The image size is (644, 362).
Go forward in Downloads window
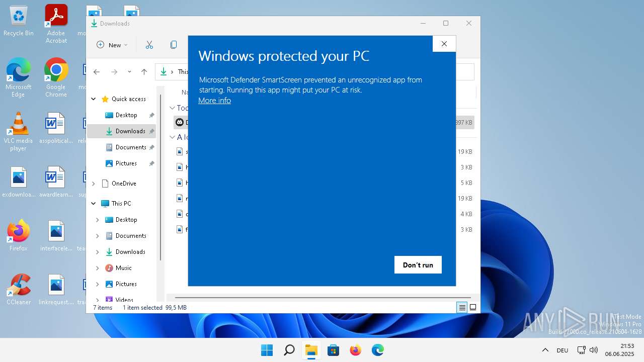pos(114,72)
